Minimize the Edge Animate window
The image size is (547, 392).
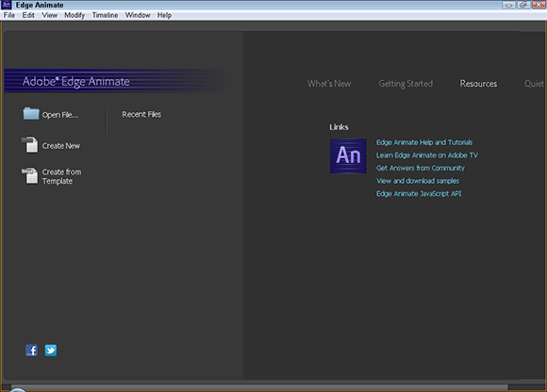508,5
